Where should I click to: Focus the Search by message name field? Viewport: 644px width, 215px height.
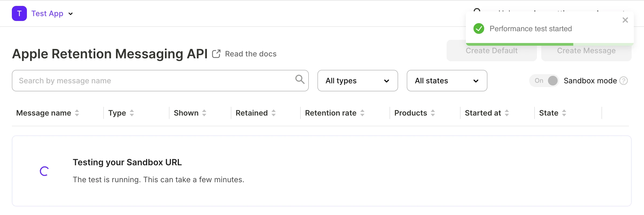(160, 81)
